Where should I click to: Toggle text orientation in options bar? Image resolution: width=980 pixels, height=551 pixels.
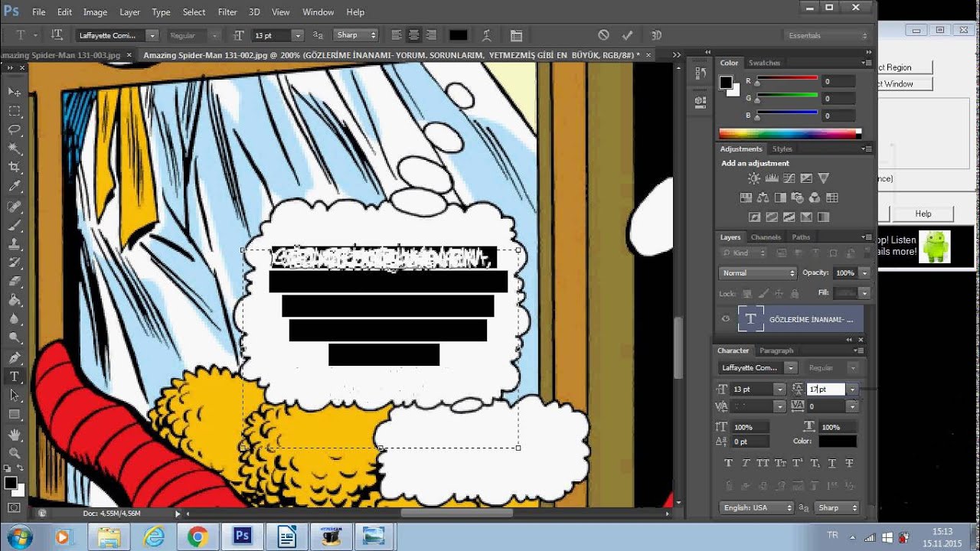pos(57,35)
